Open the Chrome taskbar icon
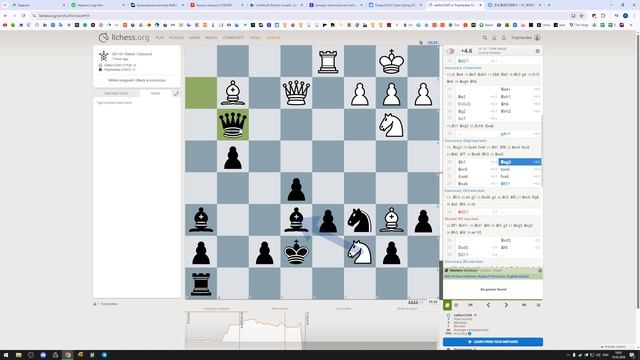Screen dimensions: 640x360 pos(68,355)
